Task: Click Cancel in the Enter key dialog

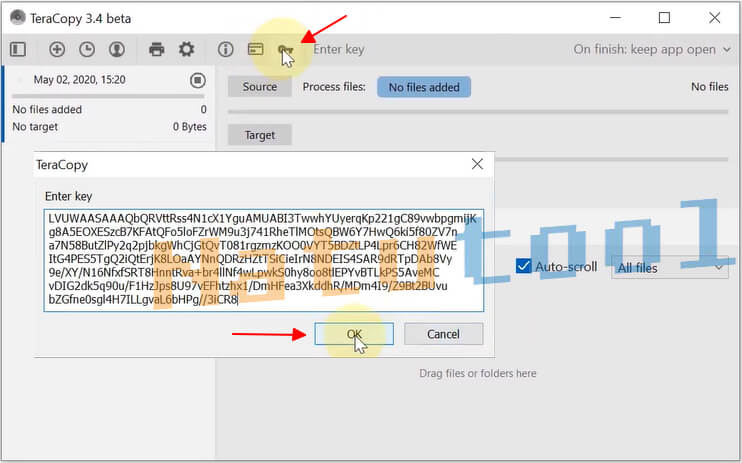Action: tap(443, 334)
